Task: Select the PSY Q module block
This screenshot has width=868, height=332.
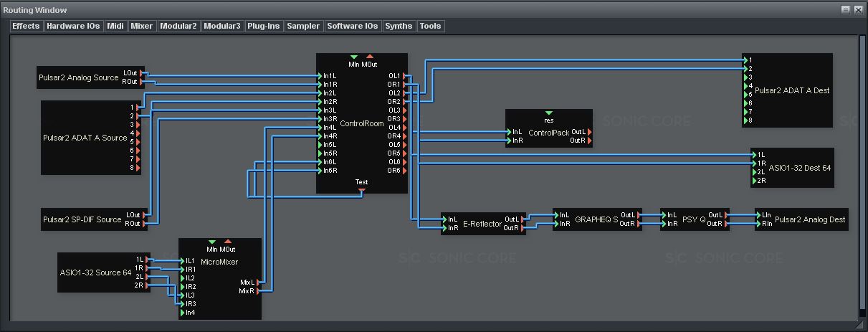Action: pyautogui.click(x=694, y=219)
